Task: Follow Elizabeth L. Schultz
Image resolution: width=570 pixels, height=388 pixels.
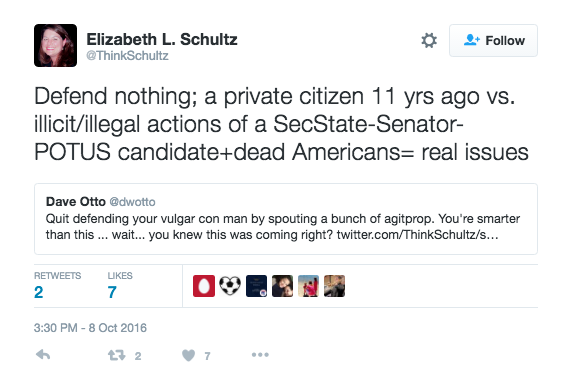Action: 493,40
